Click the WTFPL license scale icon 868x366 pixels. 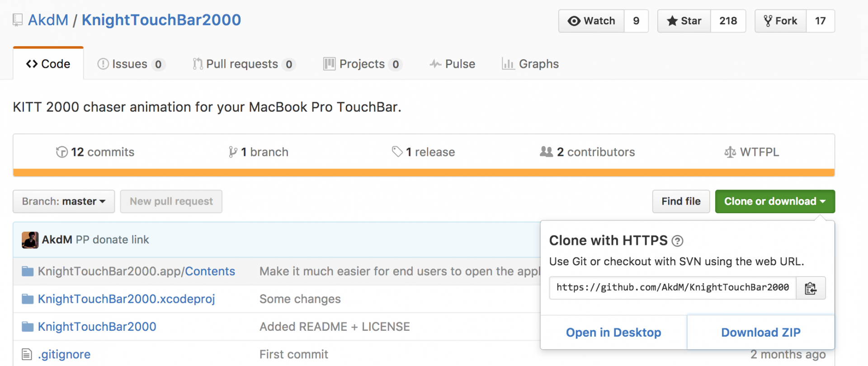click(730, 152)
